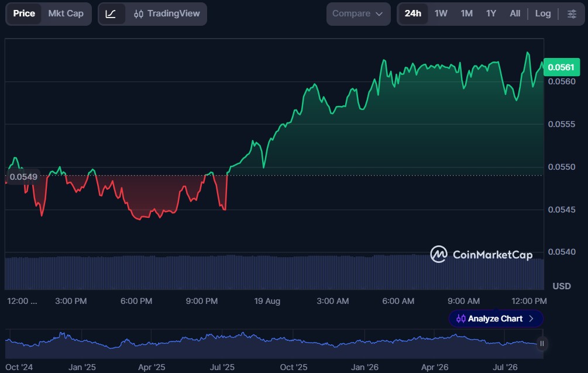Click Oct '25 on the range navigator
Image resolution: width=588 pixels, height=373 pixels.
[x=294, y=367]
